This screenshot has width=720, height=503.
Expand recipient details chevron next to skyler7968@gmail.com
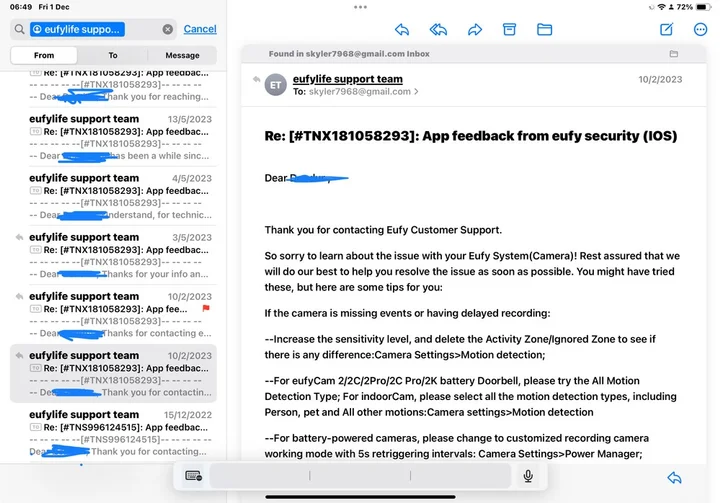point(416,91)
